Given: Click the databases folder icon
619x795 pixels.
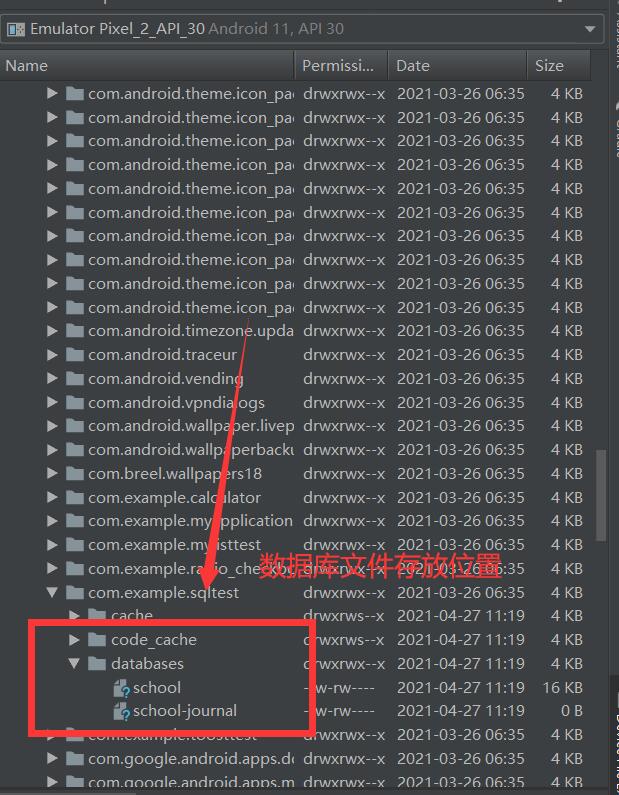Looking at the screenshot, I should click(x=97, y=663).
